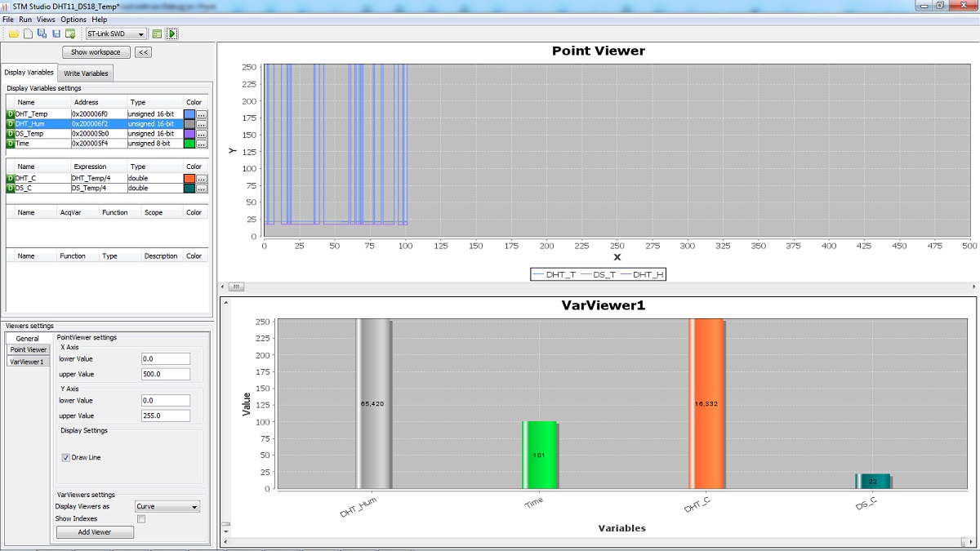Open the green table settings icon in toolbar
980x551 pixels.
(x=157, y=34)
